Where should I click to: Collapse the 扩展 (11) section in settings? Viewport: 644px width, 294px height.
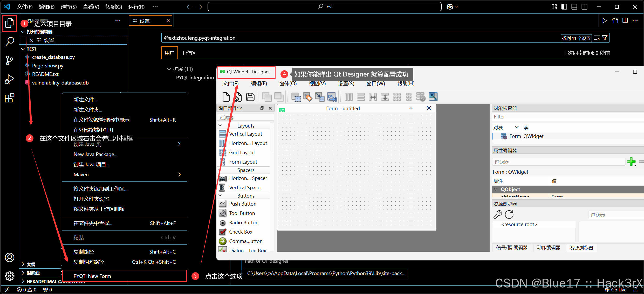tap(169, 69)
